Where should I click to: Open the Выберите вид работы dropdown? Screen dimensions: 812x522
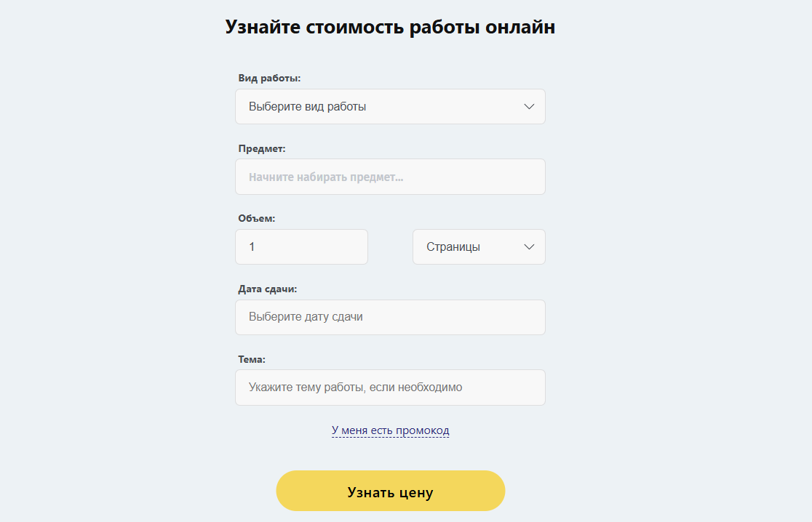click(x=390, y=107)
